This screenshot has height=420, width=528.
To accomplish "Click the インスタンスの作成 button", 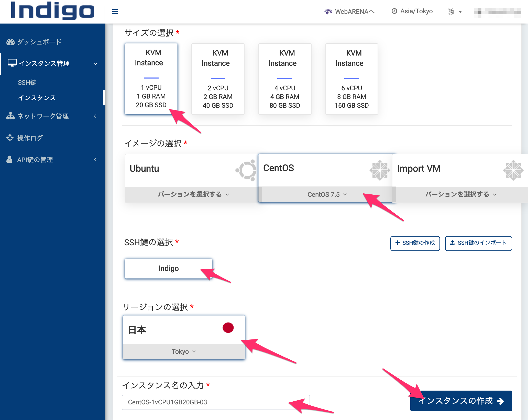I will tap(461, 401).
